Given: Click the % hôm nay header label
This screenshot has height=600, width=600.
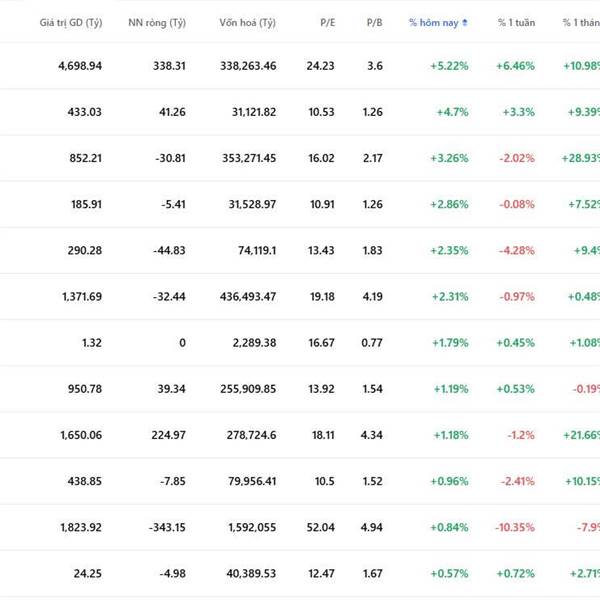Looking at the screenshot, I should click(433, 22).
